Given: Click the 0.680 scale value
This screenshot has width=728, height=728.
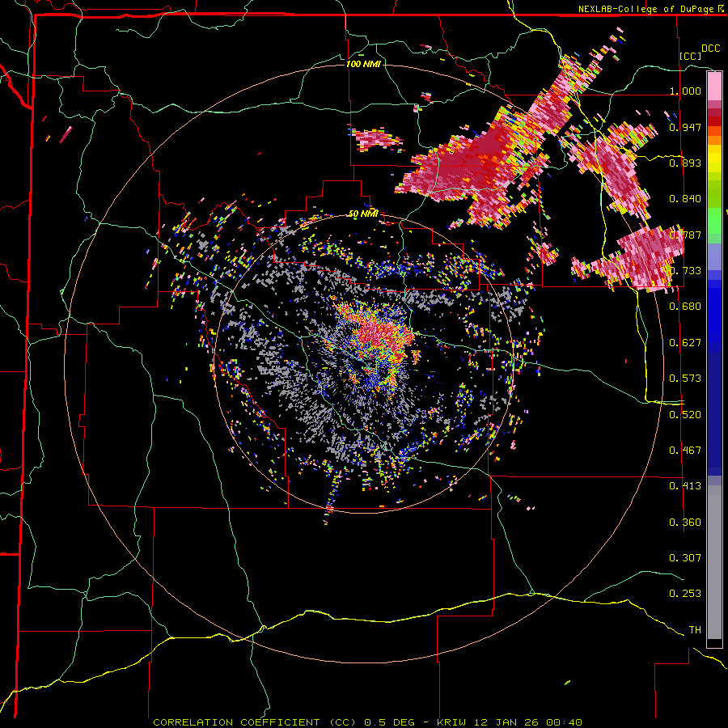Looking at the screenshot, I should (x=685, y=307).
